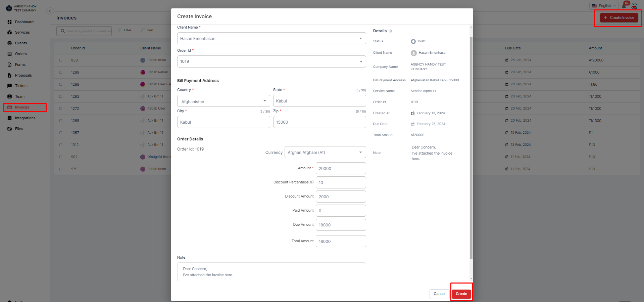
Task: Click the Details info icon
Action: point(390,31)
